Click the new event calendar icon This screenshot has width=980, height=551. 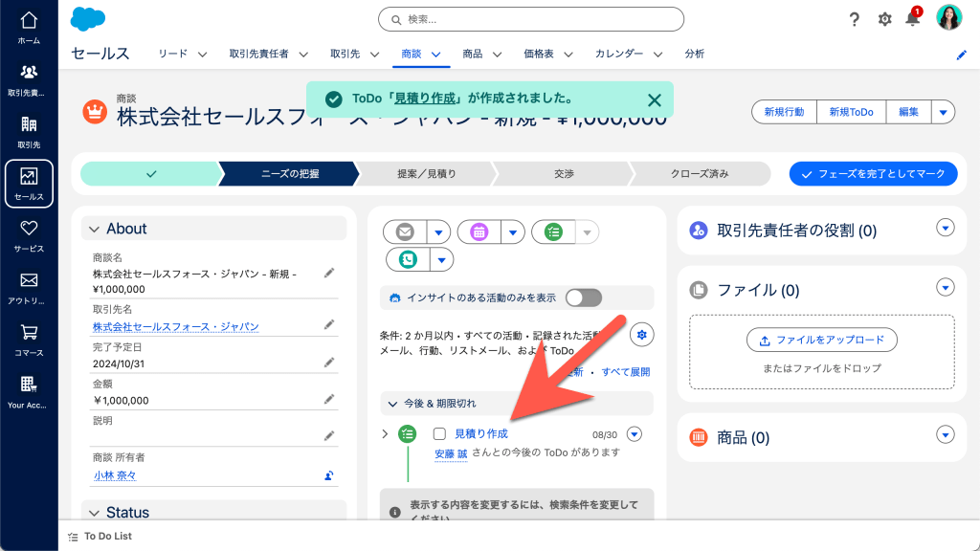tap(479, 232)
